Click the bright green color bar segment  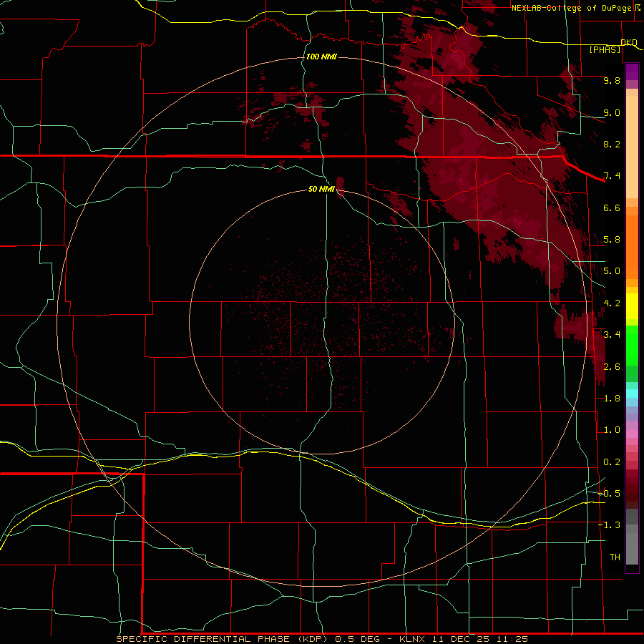(632, 346)
